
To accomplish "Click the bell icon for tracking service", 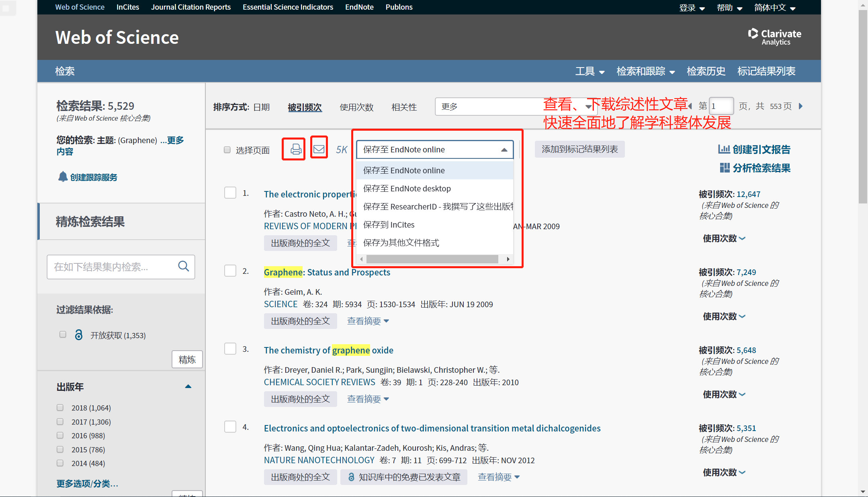I will (63, 177).
